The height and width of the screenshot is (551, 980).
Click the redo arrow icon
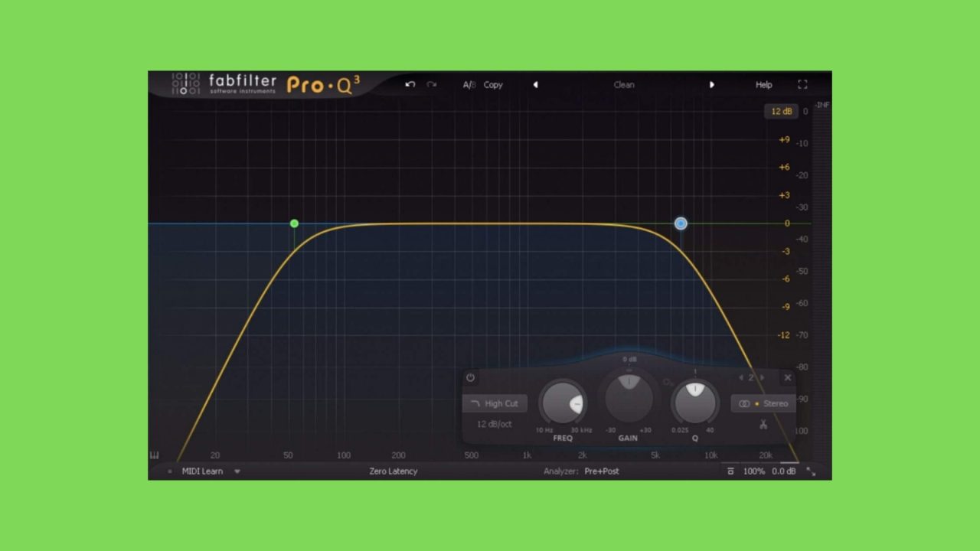[x=431, y=84]
